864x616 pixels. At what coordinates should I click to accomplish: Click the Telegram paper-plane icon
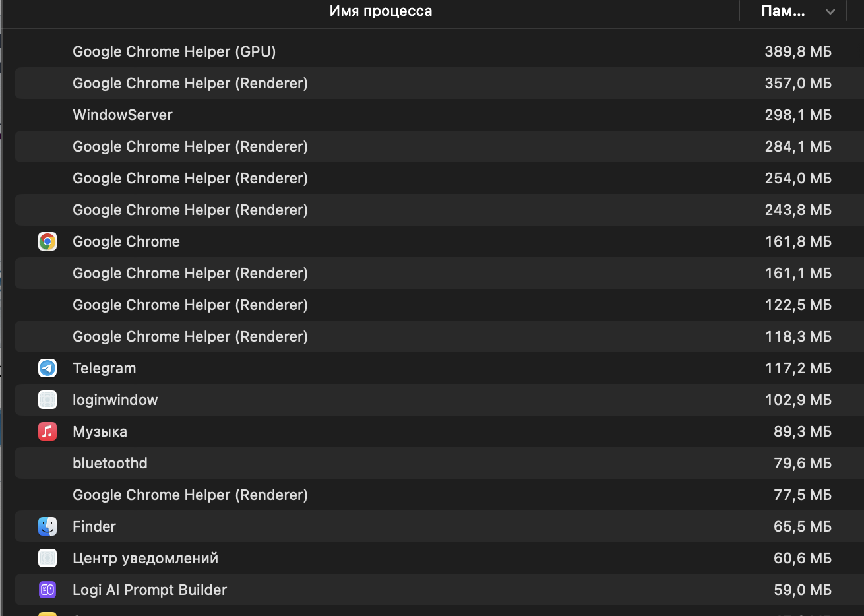point(47,368)
